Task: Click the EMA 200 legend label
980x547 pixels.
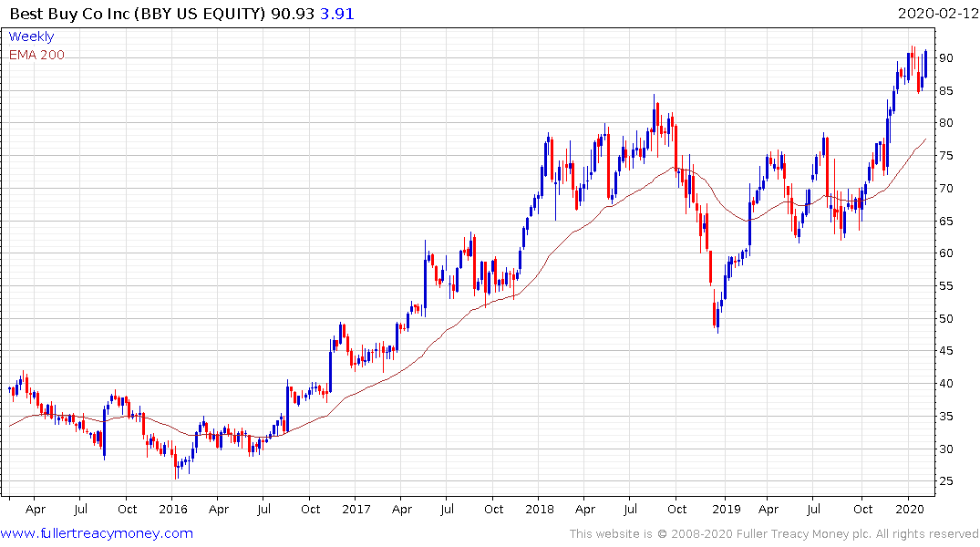Action: pyautogui.click(x=36, y=55)
